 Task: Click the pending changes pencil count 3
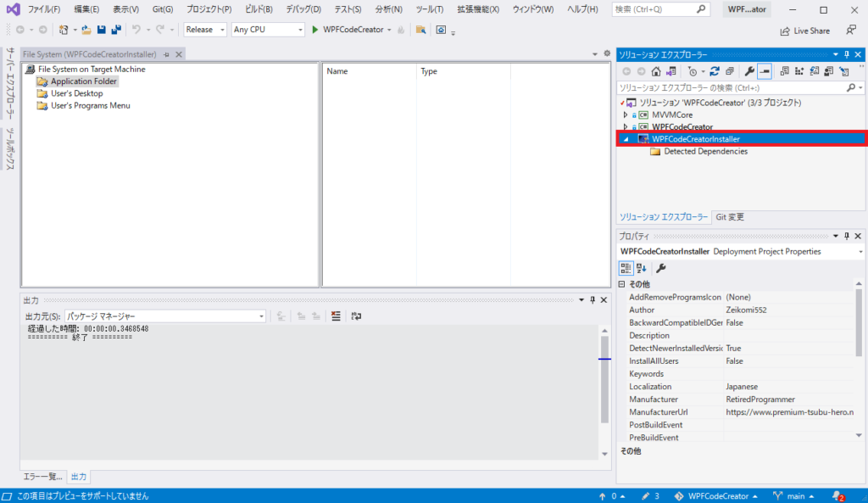point(650,496)
